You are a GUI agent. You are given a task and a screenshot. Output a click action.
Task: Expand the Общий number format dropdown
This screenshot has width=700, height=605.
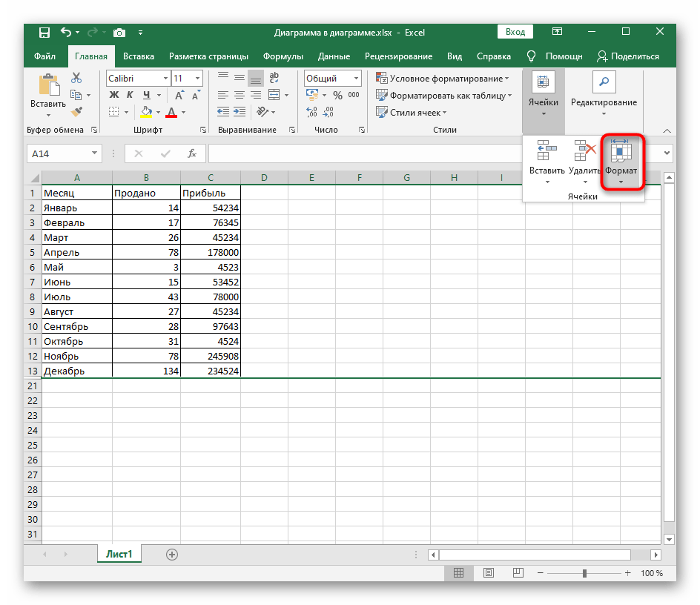[x=356, y=78]
